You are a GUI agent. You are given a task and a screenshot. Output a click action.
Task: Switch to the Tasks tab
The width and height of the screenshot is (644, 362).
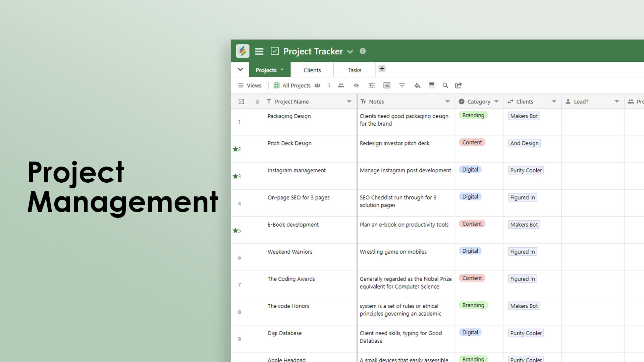point(355,70)
